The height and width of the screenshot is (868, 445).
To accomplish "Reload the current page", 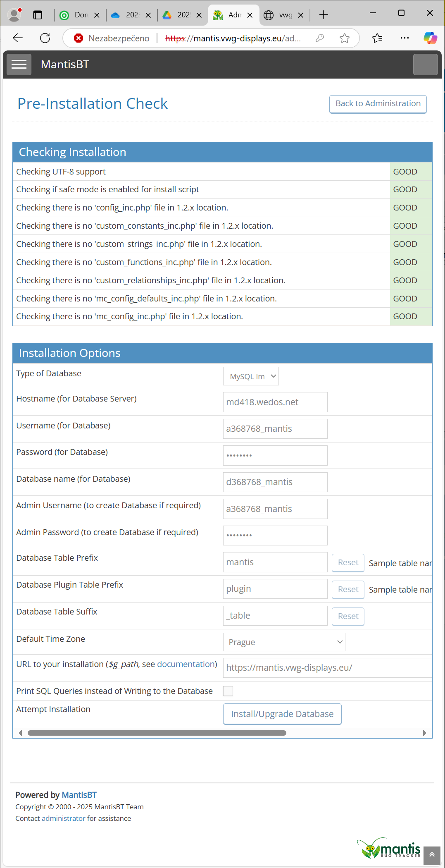I will tap(45, 38).
